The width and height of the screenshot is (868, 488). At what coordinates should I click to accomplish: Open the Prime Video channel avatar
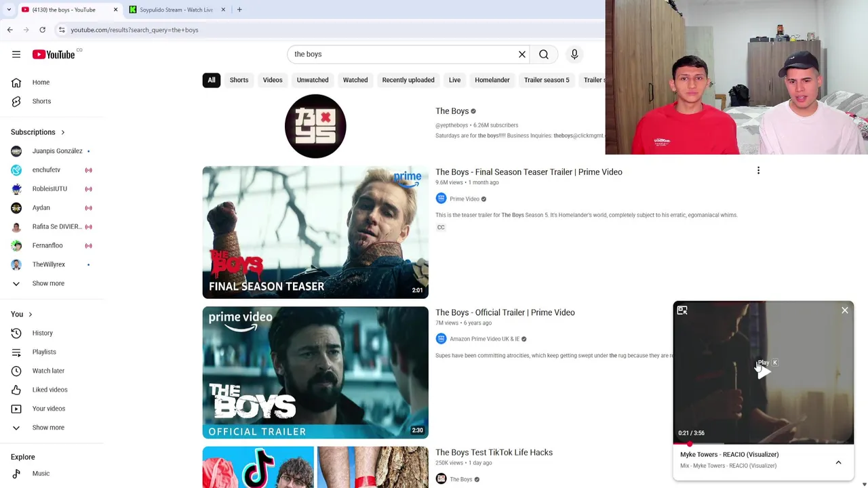[x=441, y=199]
